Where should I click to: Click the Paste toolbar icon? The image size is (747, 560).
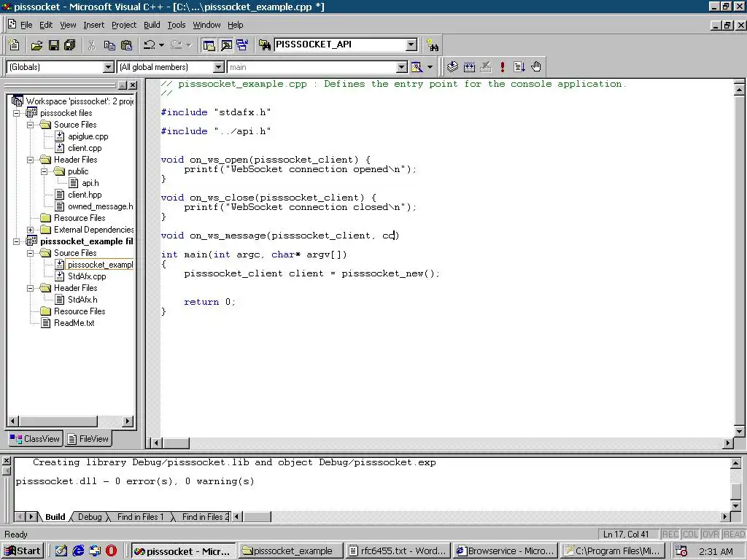coord(127,45)
